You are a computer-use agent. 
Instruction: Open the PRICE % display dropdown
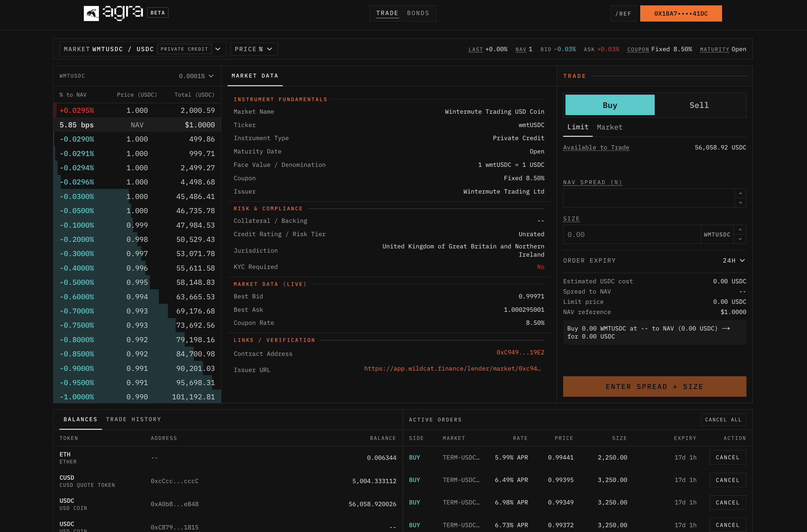coord(254,49)
